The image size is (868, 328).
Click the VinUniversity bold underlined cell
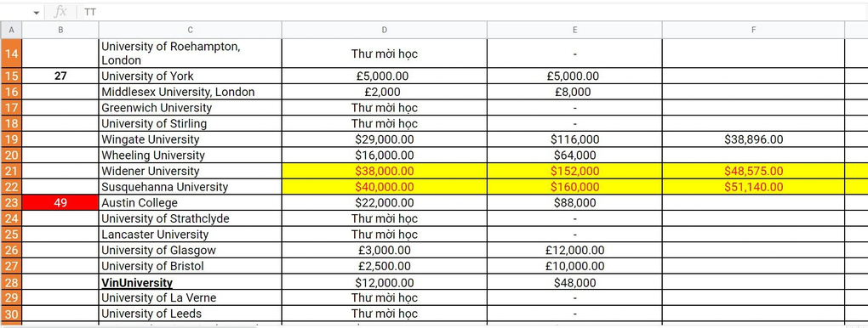pos(190,283)
